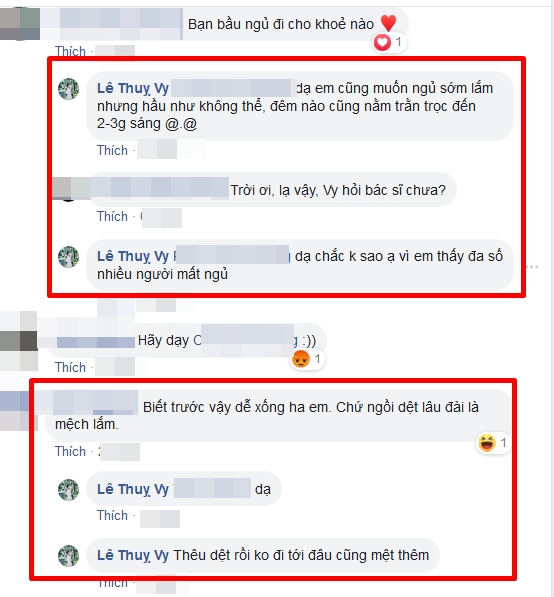Like the 'Biết trước vậy dễ xổng ha em' comment
The height and width of the screenshot is (597, 554).
tap(70, 451)
